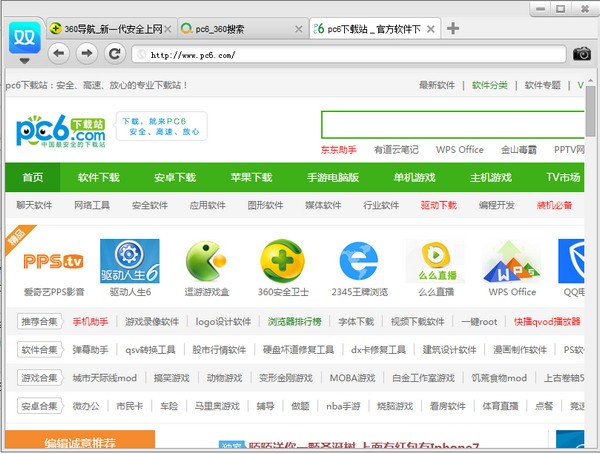Click the 东东助手 hot search link
This screenshot has height=454, width=600.
[339, 150]
